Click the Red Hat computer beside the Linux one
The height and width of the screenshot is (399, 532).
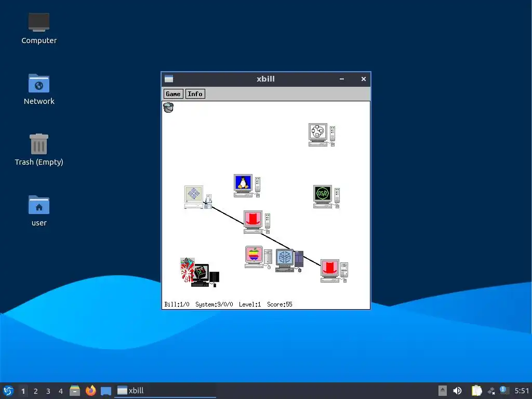point(257,222)
